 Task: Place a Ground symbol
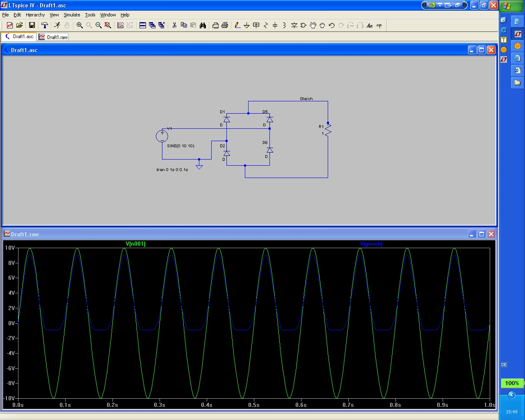coord(247,25)
